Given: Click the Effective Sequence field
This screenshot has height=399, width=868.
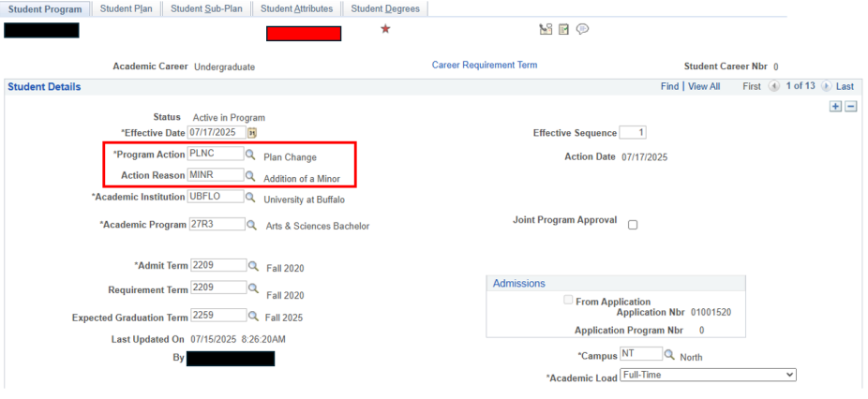Looking at the screenshot, I should 633,133.
